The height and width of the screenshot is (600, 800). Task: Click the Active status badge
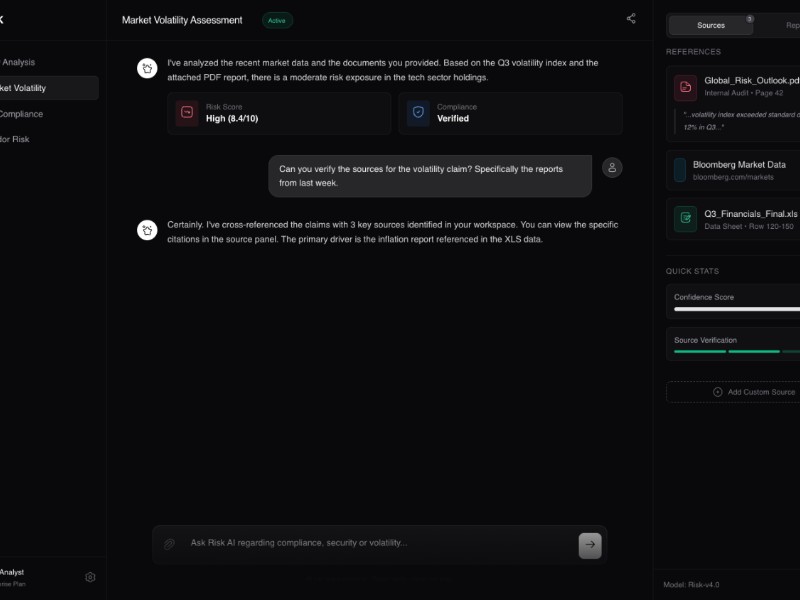click(277, 20)
